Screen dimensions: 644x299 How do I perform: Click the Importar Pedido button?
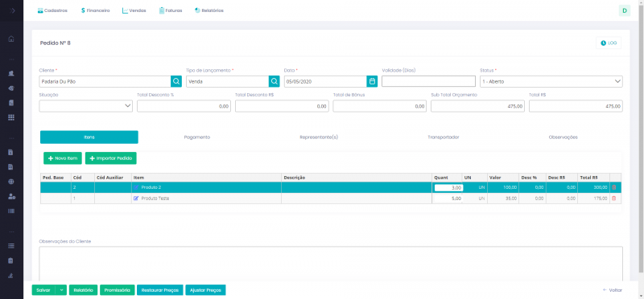(111, 158)
